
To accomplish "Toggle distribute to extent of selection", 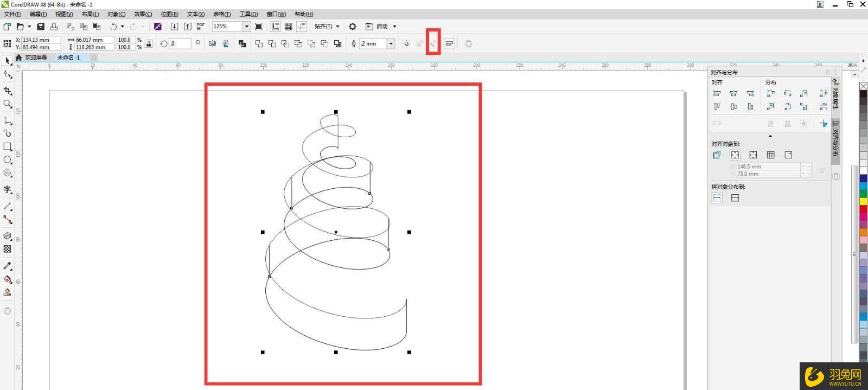I will (717, 198).
